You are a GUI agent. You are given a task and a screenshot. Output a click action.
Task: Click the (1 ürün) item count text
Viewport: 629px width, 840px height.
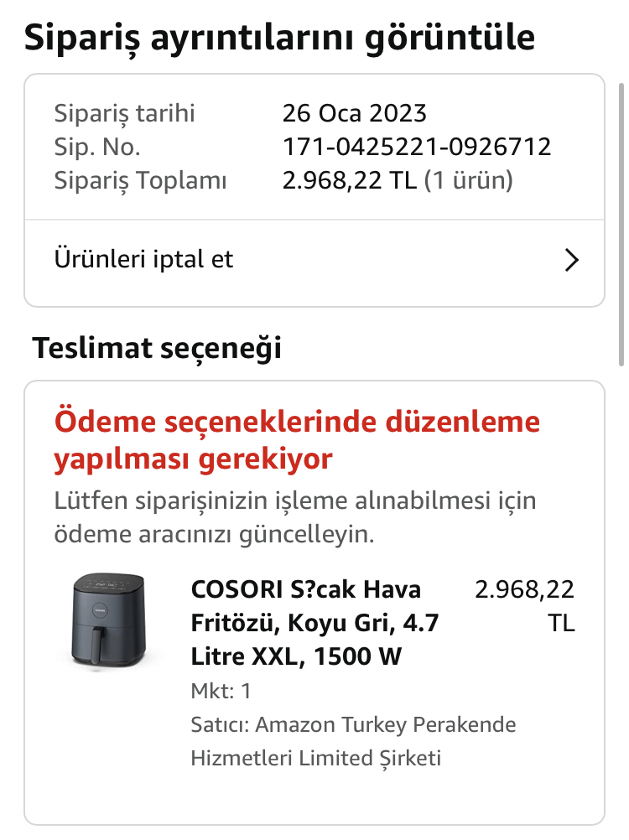tap(468, 180)
